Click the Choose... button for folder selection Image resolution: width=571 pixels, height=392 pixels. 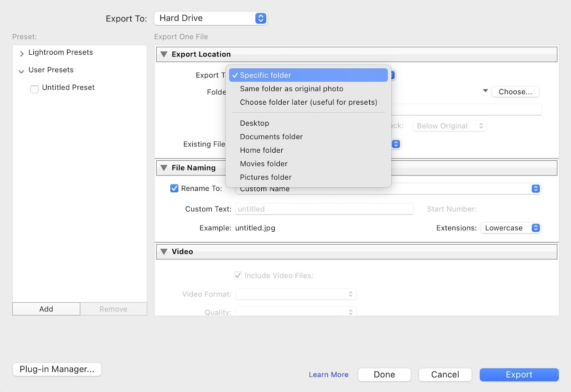coord(515,91)
